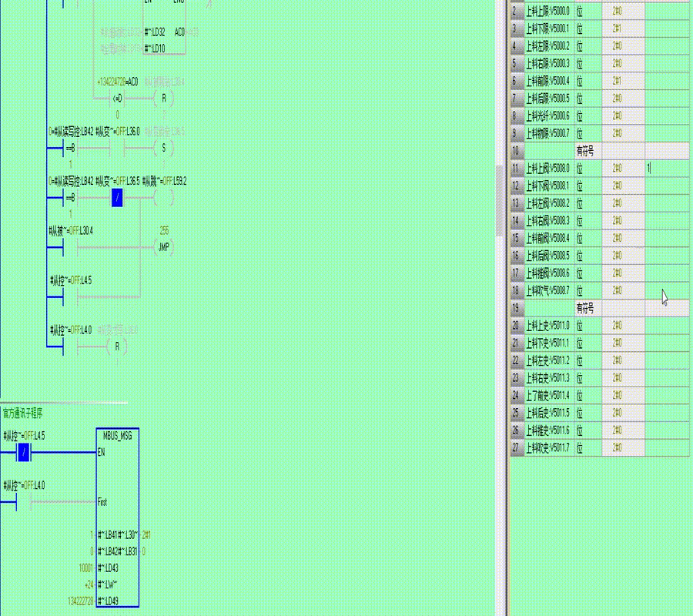Click address cell 上料前阀:V5008.4
The height and width of the screenshot is (616, 693).
click(x=549, y=238)
